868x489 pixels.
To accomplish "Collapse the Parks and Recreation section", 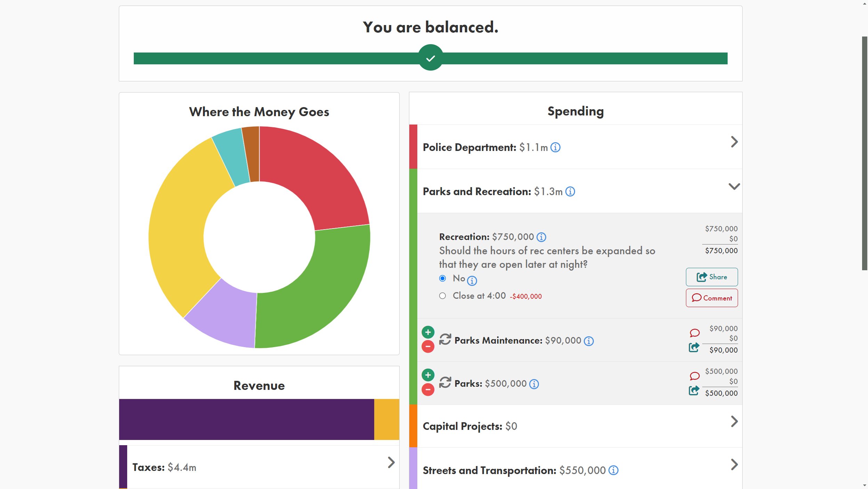I will (734, 187).
